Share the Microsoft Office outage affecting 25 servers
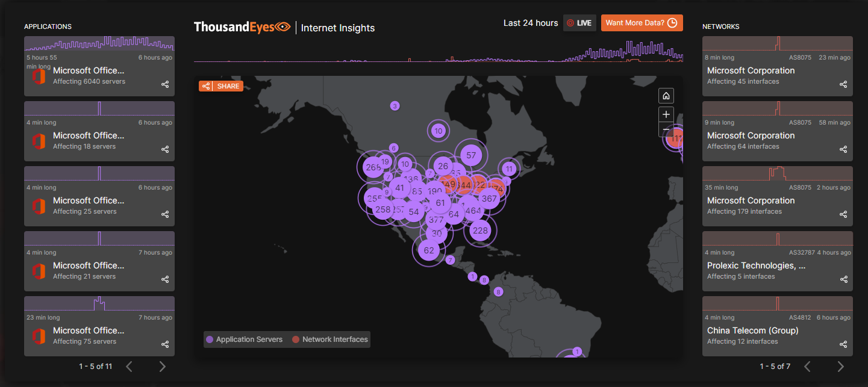Image resolution: width=868 pixels, height=387 pixels. coord(165,214)
